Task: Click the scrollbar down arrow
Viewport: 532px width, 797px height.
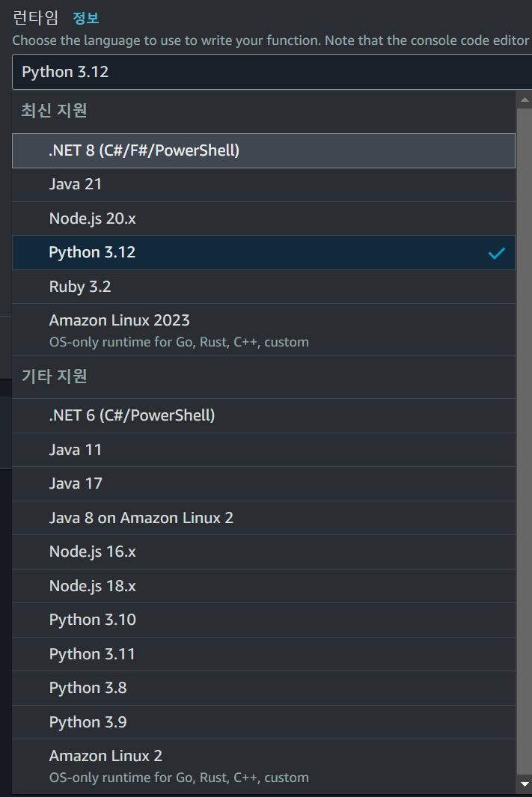Action: [x=524, y=784]
